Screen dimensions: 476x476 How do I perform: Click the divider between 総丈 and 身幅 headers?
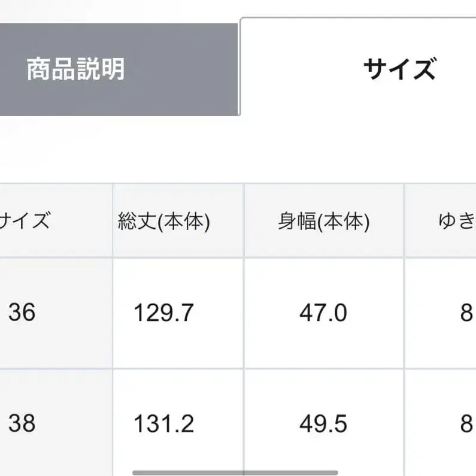[x=244, y=222]
